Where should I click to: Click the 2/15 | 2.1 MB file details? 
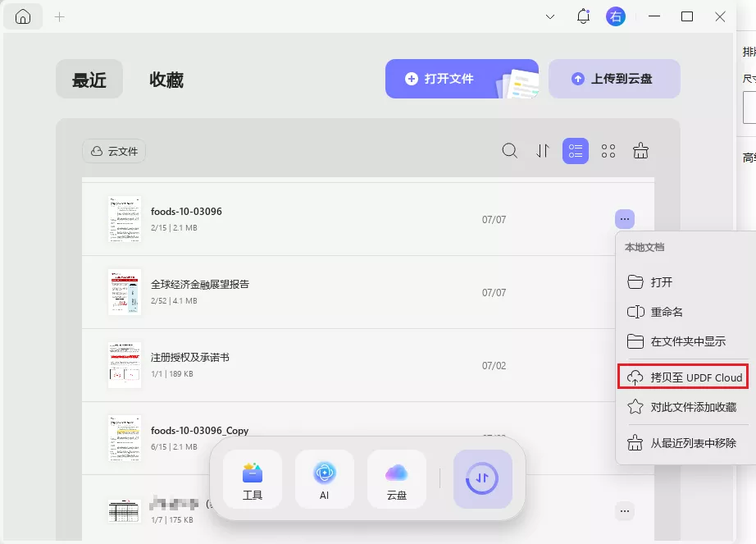point(174,227)
